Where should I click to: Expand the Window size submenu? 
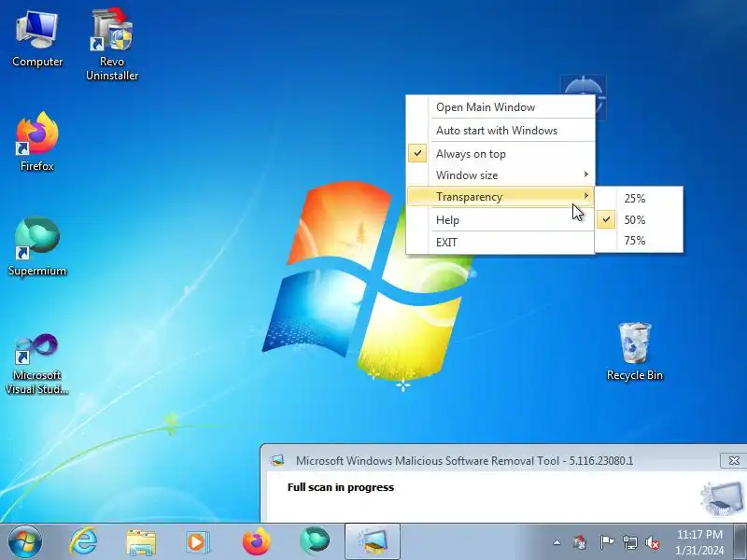point(500,175)
